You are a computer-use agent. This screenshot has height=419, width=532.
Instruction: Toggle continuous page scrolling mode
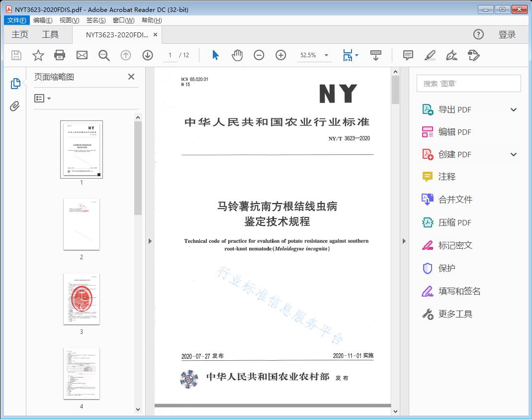pyautogui.click(x=375, y=55)
